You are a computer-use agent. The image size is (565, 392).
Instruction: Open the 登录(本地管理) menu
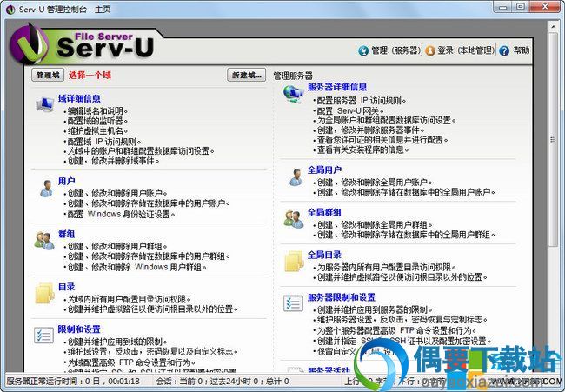(x=466, y=50)
